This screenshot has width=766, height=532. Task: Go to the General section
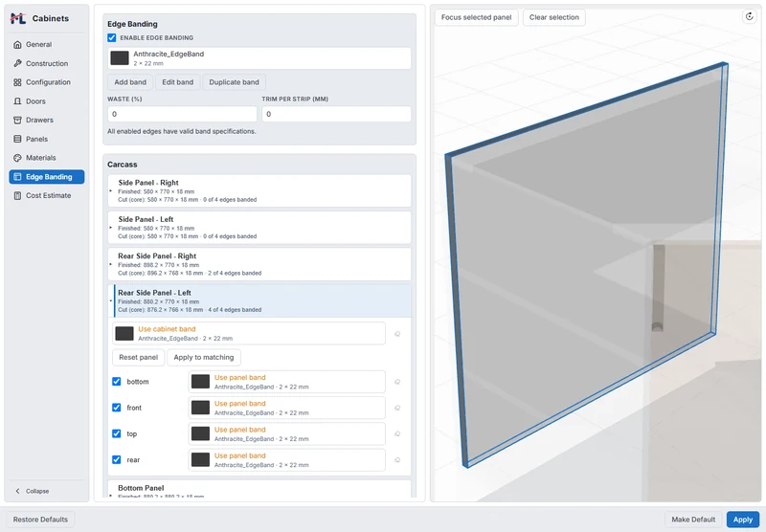[46, 44]
